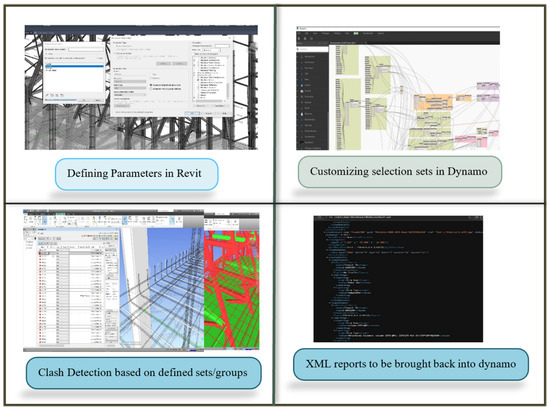Click the red delete icon in small Revit dialog
Image resolution: width=550 pixels, height=411 pixels.
click(x=62, y=95)
